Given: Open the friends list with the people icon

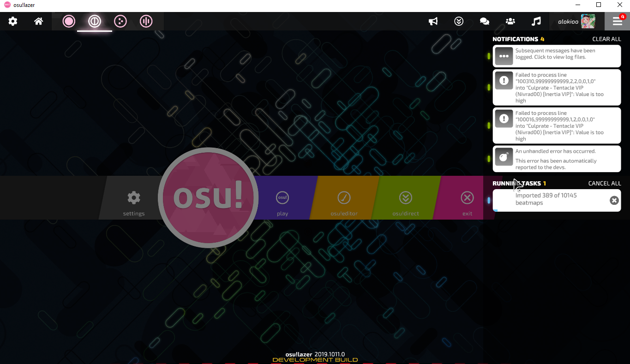Looking at the screenshot, I should click(510, 21).
